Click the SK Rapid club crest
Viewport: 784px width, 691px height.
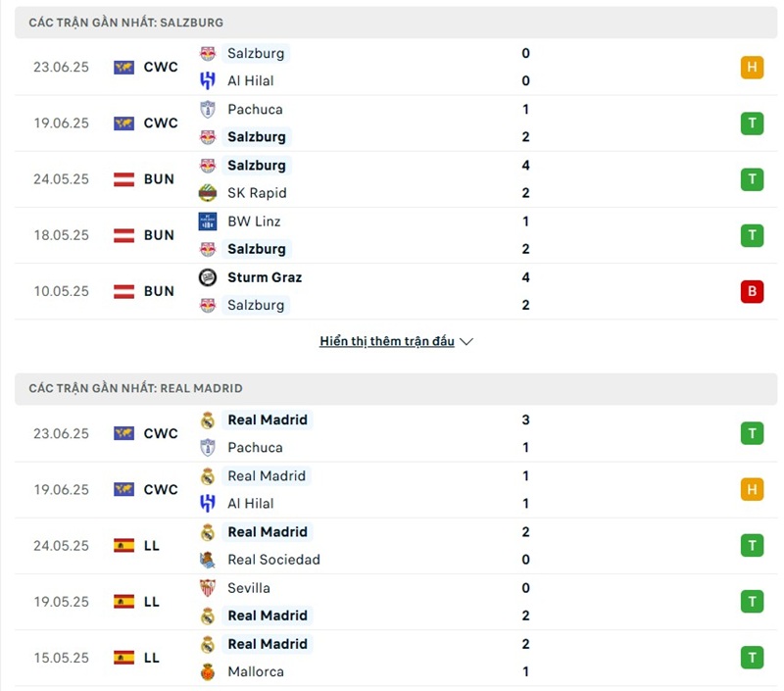pos(208,193)
